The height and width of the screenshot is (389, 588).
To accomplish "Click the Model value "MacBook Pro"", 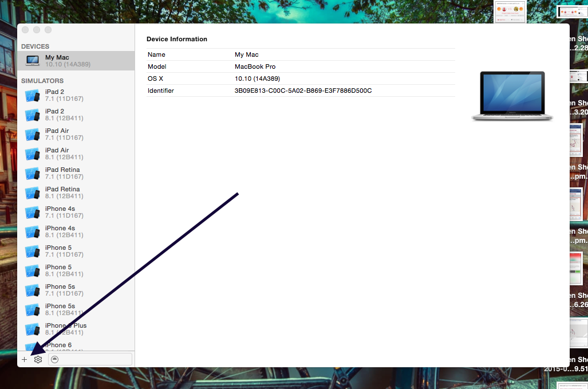I will coord(255,67).
